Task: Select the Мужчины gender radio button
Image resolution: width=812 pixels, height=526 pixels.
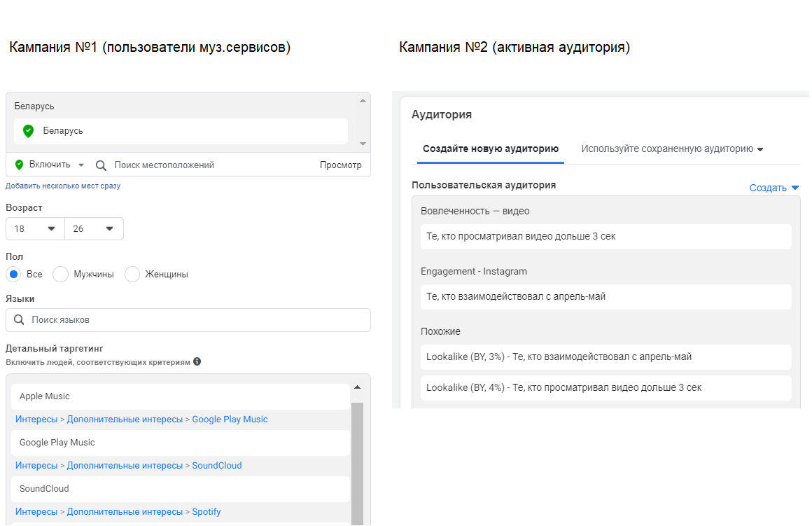Action: [x=61, y=274]
